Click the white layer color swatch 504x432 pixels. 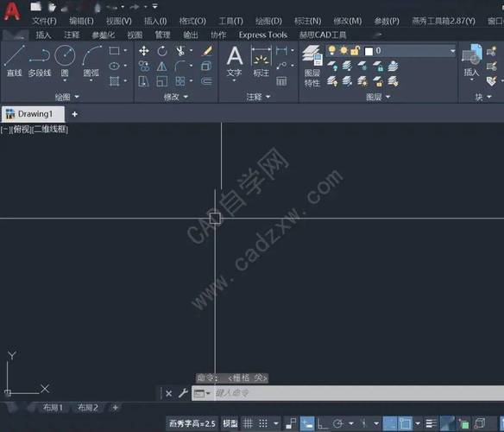pos(369,51)
